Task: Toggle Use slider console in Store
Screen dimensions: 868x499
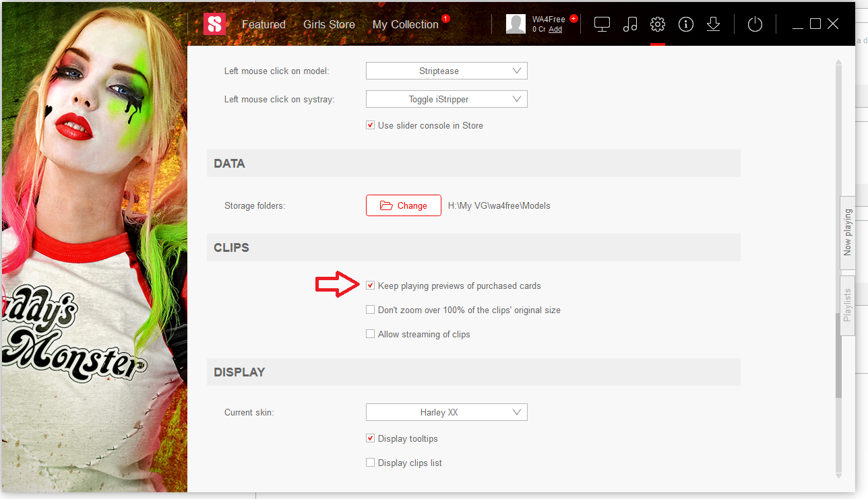Action: (x=370, y=125)
